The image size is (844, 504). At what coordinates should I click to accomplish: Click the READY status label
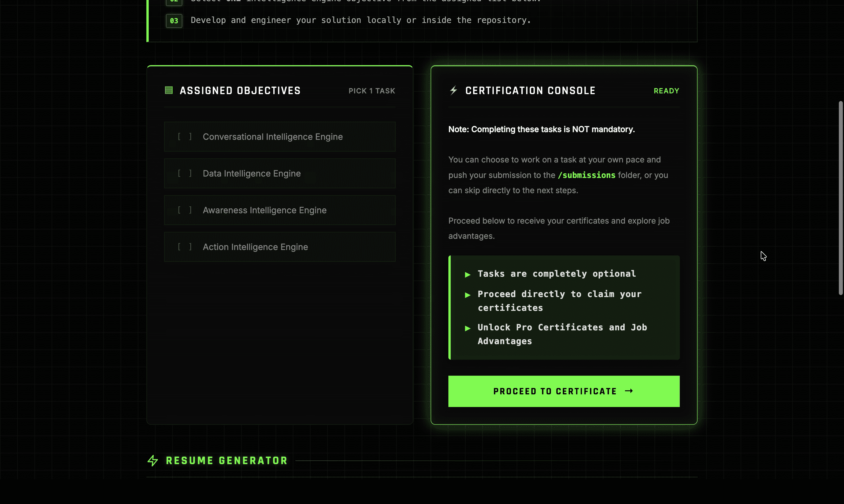click(666, 91)
